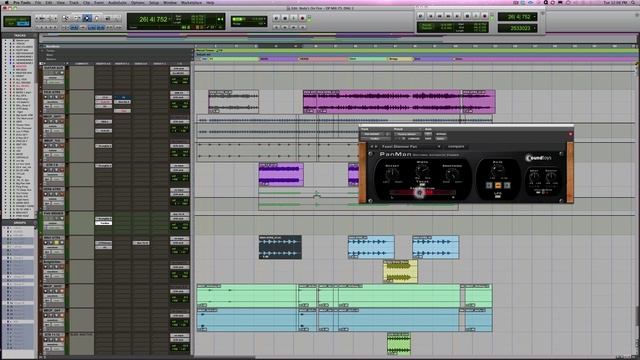
Task: Click Return to Zero in floating Transport
Action: 431,16
